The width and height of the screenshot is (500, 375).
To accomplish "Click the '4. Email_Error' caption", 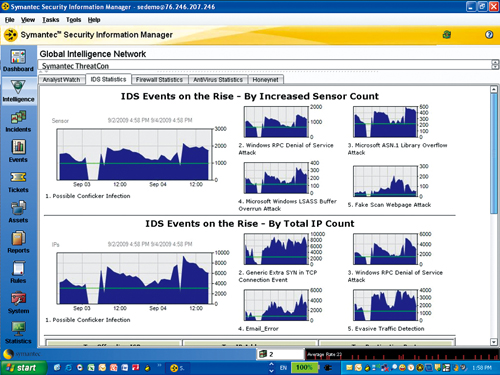I will [258, 329].
